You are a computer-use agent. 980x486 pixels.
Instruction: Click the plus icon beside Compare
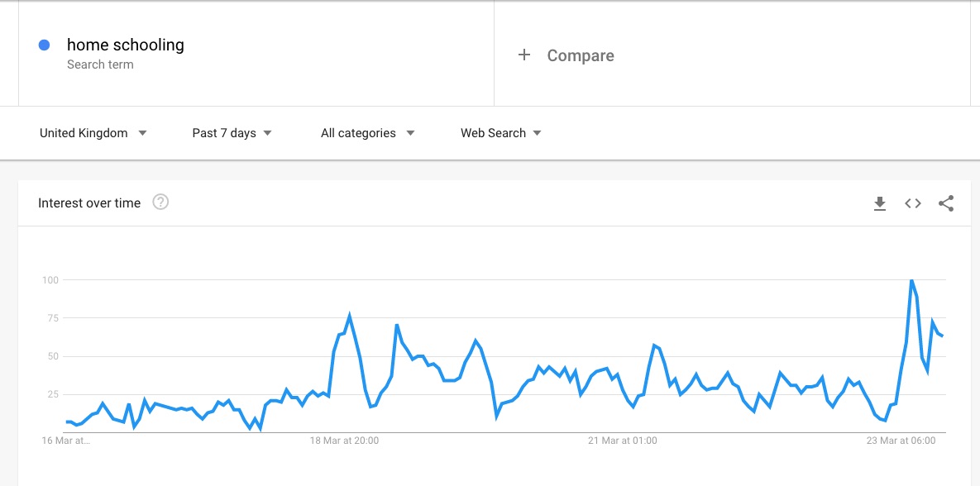tap(523, 55)
